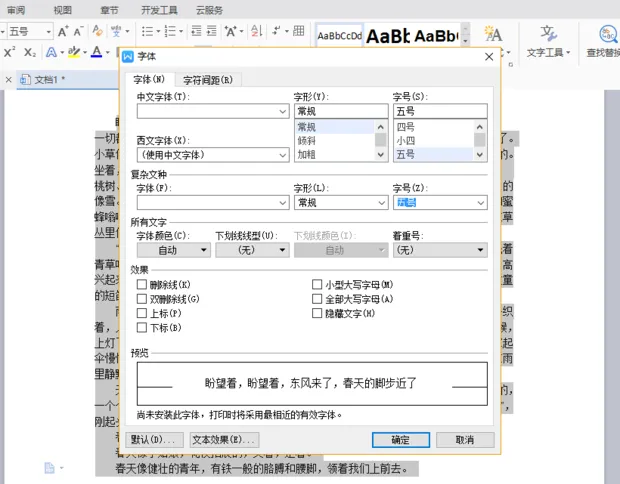The image size is (620, 484).
Task: Increase font size with the A+ icon
Action: click(x=63, y=31)
